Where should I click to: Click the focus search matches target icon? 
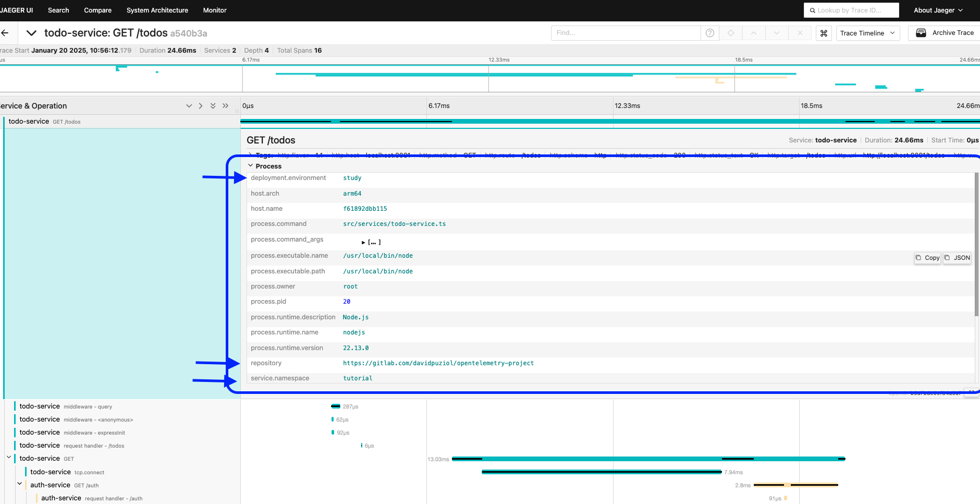(x=731, y=33)
